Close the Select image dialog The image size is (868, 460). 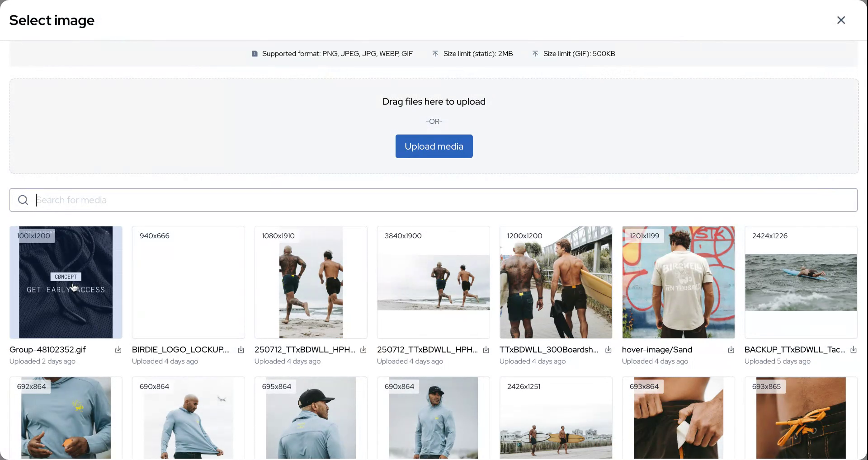click(x=841, y=20)
